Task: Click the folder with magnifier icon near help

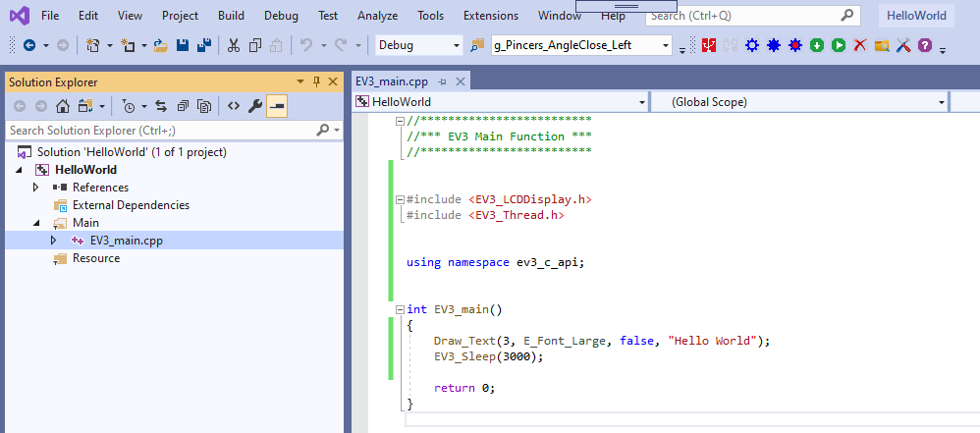Action: 882,45
